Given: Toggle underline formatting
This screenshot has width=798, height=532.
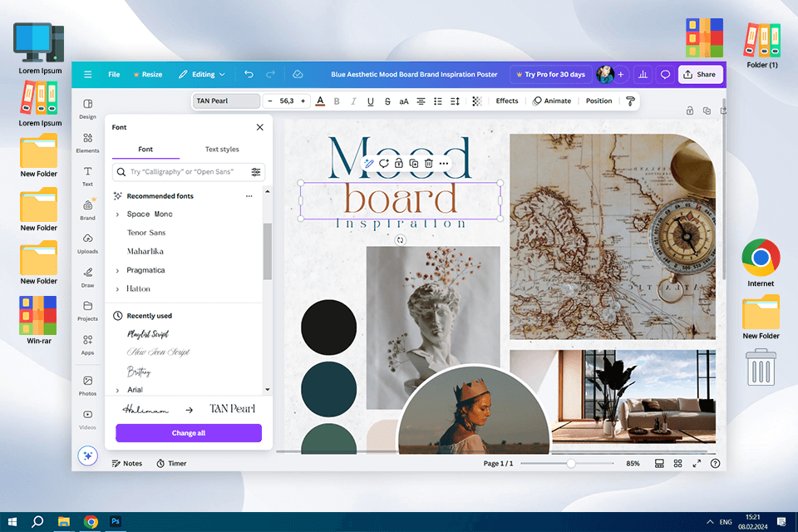Looking at the screenshot, I should (371, 101).
